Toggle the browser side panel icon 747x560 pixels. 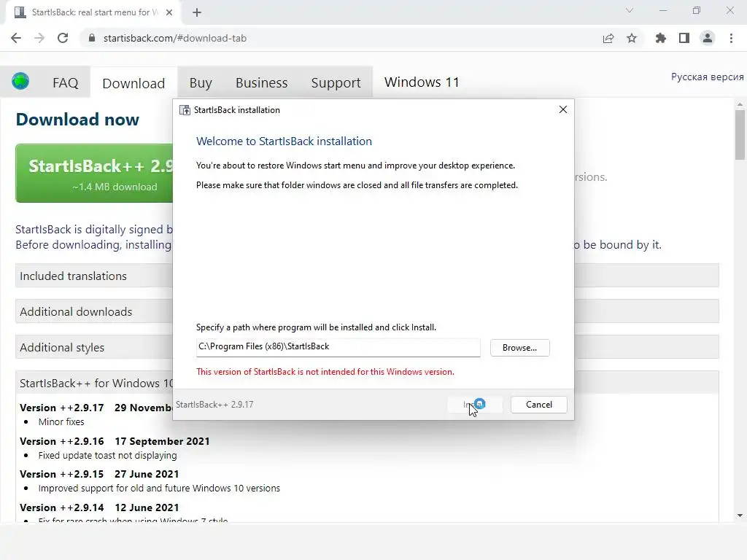pos(684,38)
